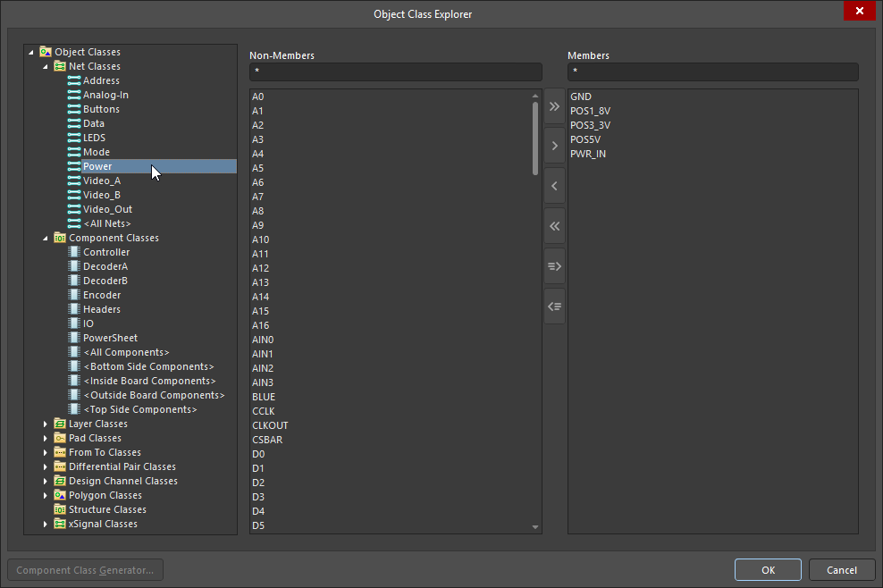
Task: Click the Net Classes folder icon
Action: click(60, 66)
